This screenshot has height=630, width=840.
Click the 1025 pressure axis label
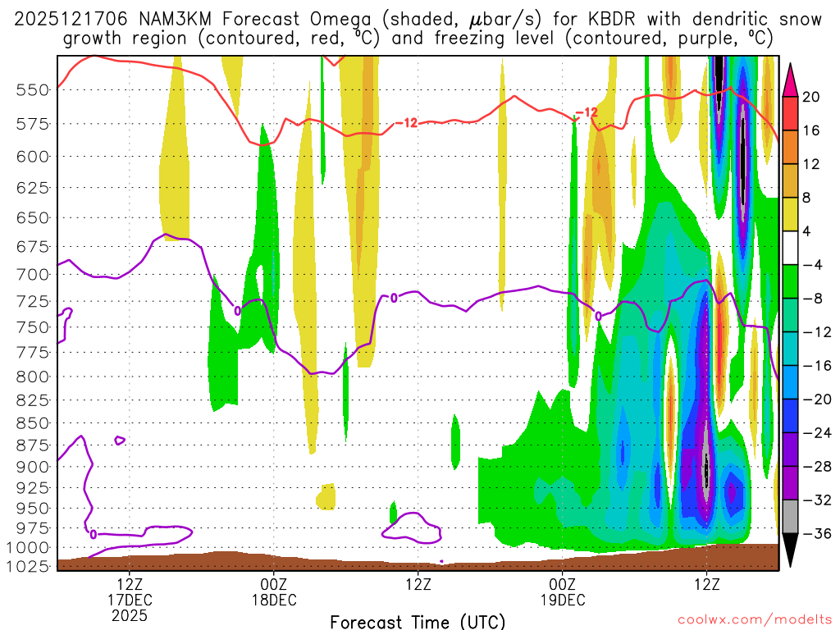pyautogui.click(x=28, y=566)
